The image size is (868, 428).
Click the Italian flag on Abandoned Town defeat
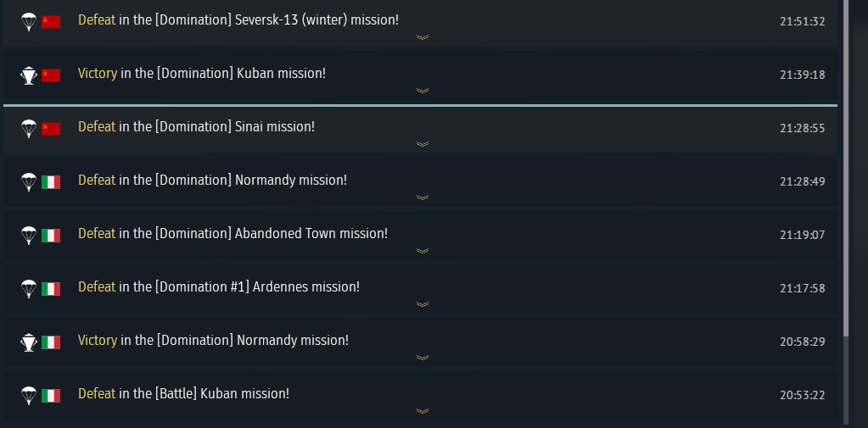pos(52,235)
